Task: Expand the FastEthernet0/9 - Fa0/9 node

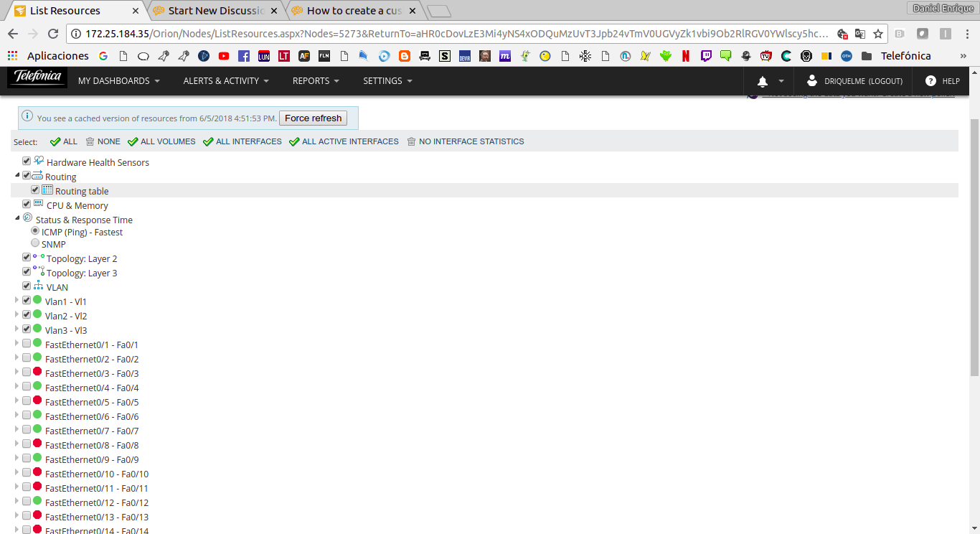Action: point(17,458)
